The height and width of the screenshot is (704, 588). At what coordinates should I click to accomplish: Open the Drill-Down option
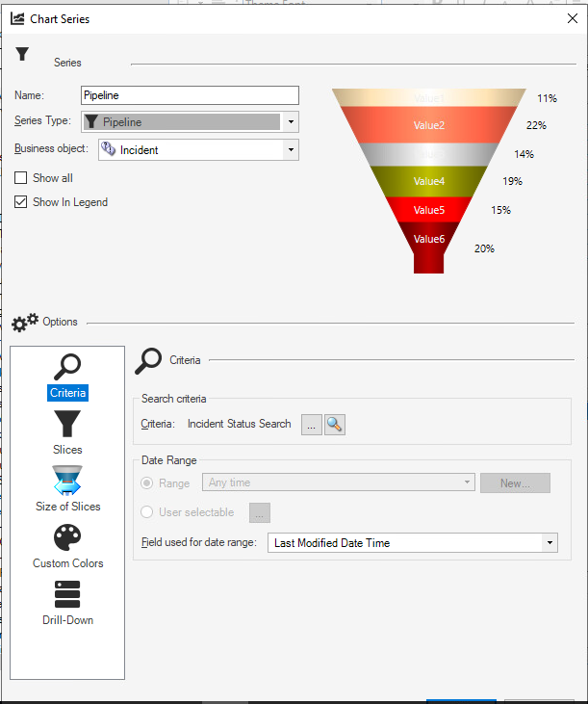67,594
